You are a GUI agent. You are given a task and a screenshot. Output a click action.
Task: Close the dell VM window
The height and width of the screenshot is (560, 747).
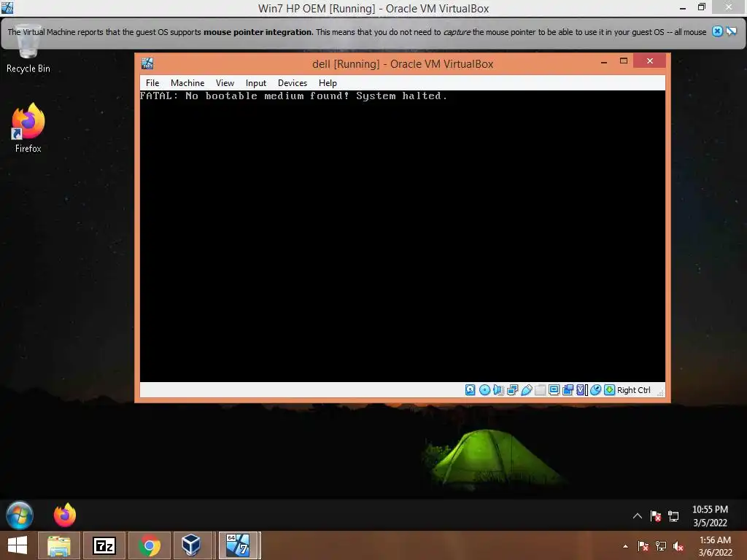pyautogui.click(x=649, y=61)
